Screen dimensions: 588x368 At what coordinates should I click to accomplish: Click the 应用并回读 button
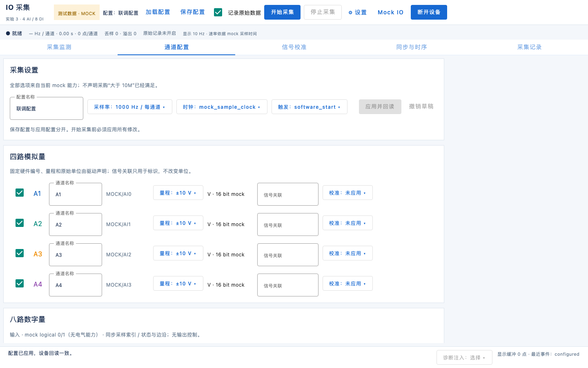(380, 107)
